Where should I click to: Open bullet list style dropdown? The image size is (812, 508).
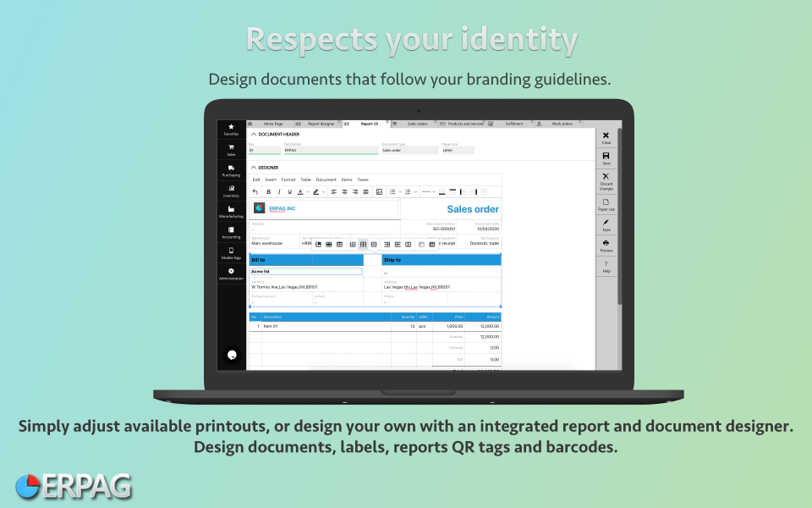[400, 192]
